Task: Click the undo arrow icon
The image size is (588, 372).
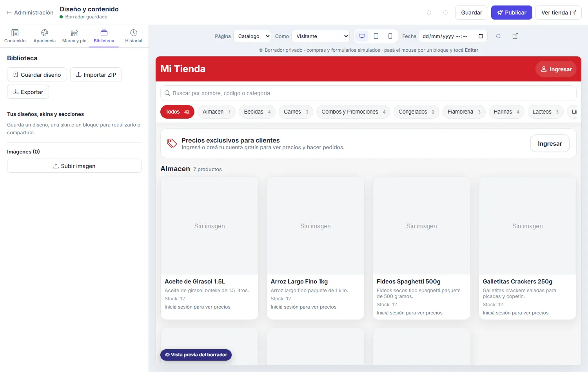Action: coord(429,13)
